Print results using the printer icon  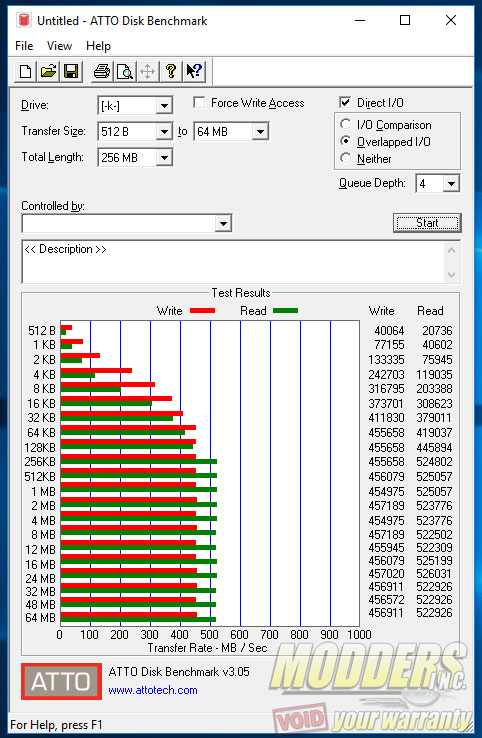(102, 72)
